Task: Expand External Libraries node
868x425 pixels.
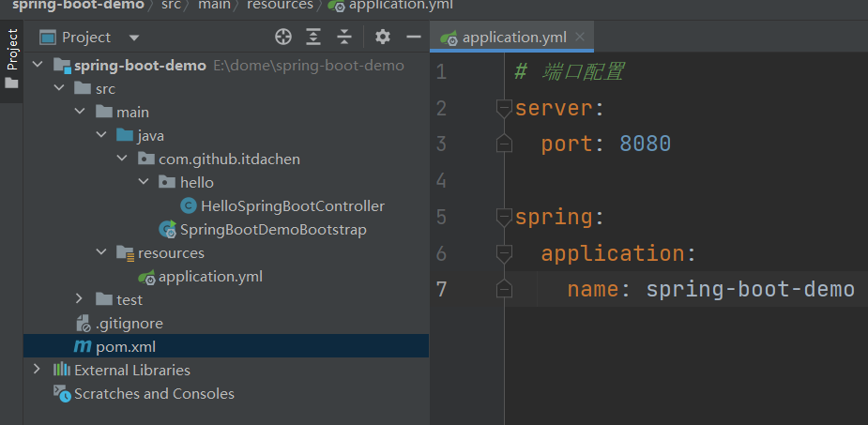Action: tap(38, 370)
